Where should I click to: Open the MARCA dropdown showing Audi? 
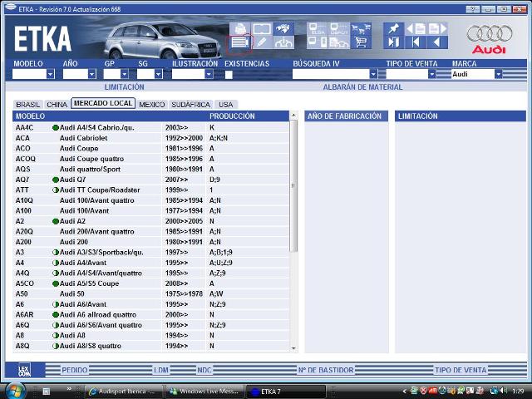tap(498, 74)
